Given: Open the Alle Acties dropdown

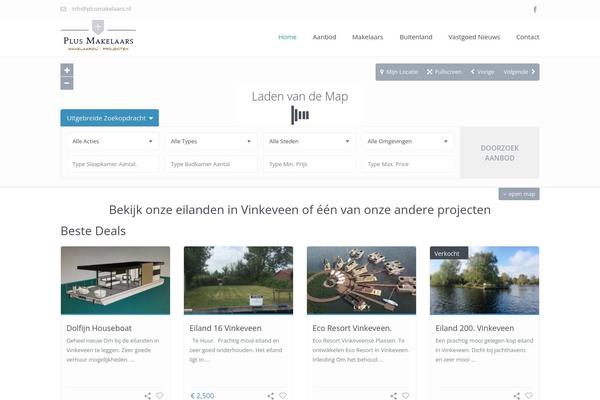Looking at the screenshot, I should pos(112,141).
